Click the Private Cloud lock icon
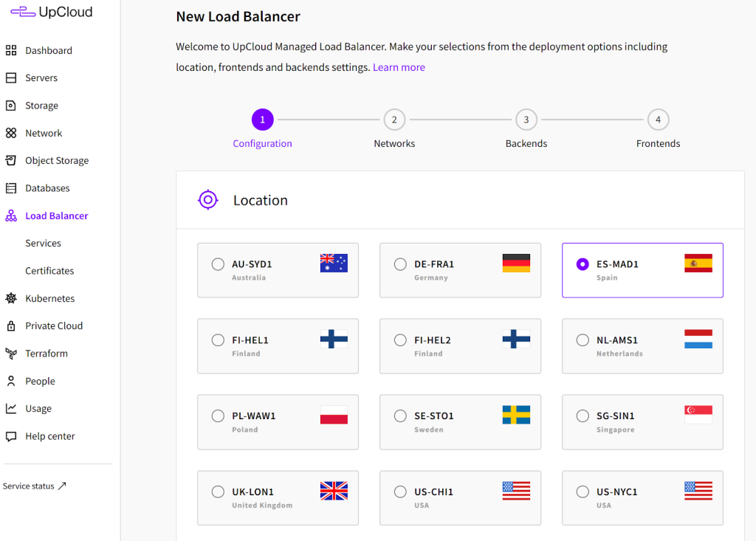The height and width of the screenshot is (541, 756). [11, 326]
